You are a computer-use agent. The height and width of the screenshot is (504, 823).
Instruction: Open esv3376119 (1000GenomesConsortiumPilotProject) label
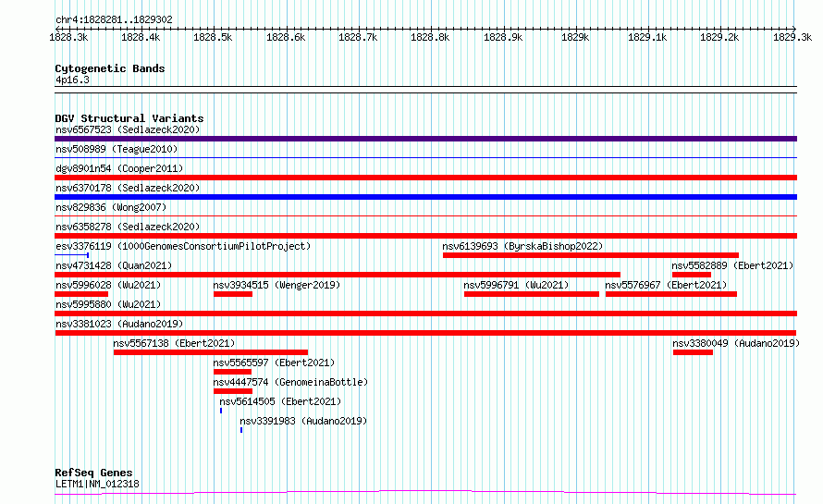183,246
